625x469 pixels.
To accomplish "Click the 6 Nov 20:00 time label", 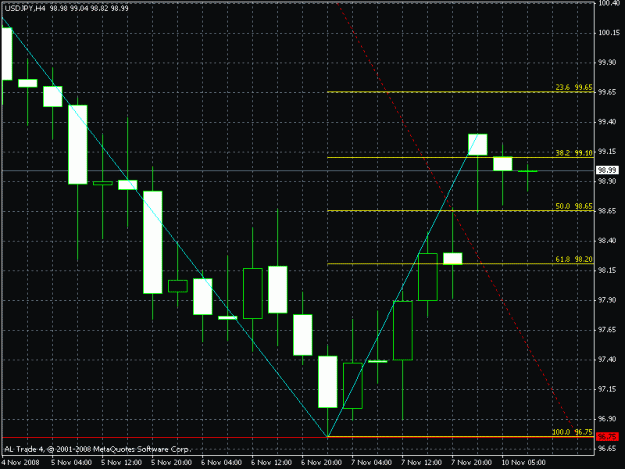I will tap(321, 463).
